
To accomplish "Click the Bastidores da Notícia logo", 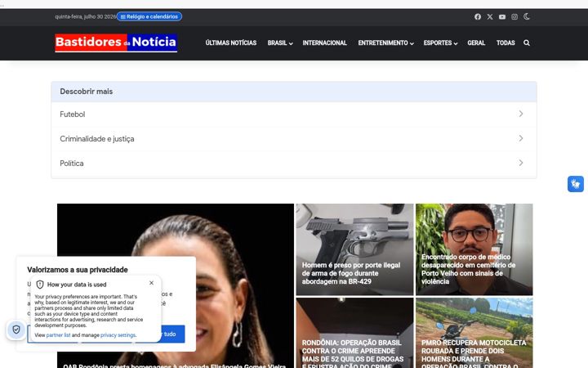I will click(116, 43).
